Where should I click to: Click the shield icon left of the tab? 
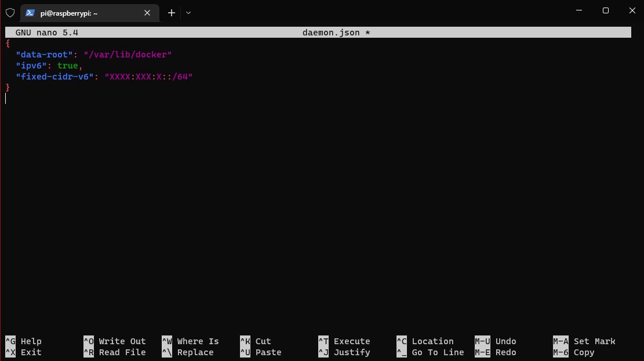pos(10,13)
